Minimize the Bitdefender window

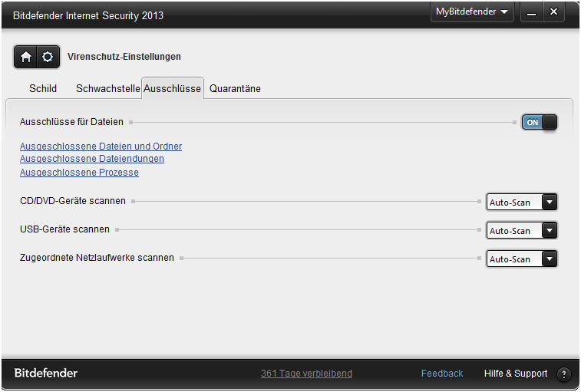532,12
